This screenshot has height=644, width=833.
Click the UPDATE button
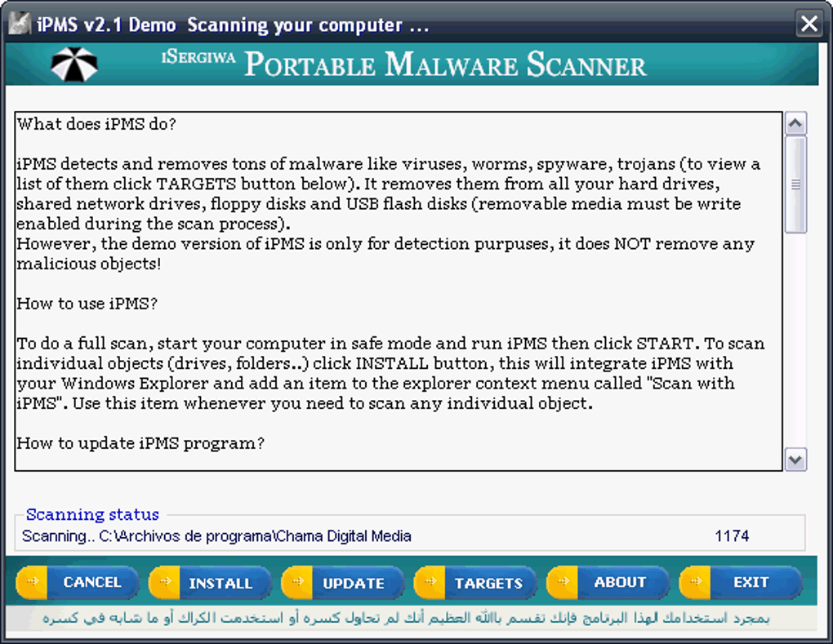(343, 583)
